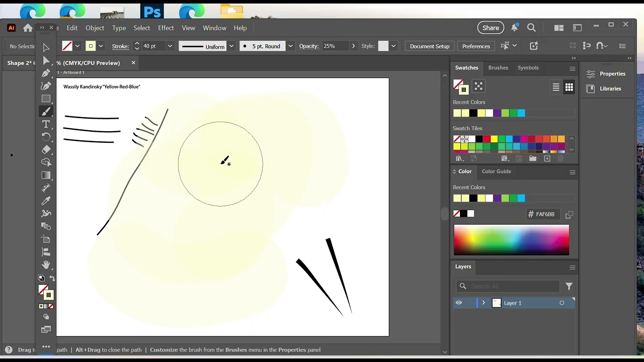Screen dimensions: 644x362
Task: Hide Layer 1 with eye icon
Action: 459,303
